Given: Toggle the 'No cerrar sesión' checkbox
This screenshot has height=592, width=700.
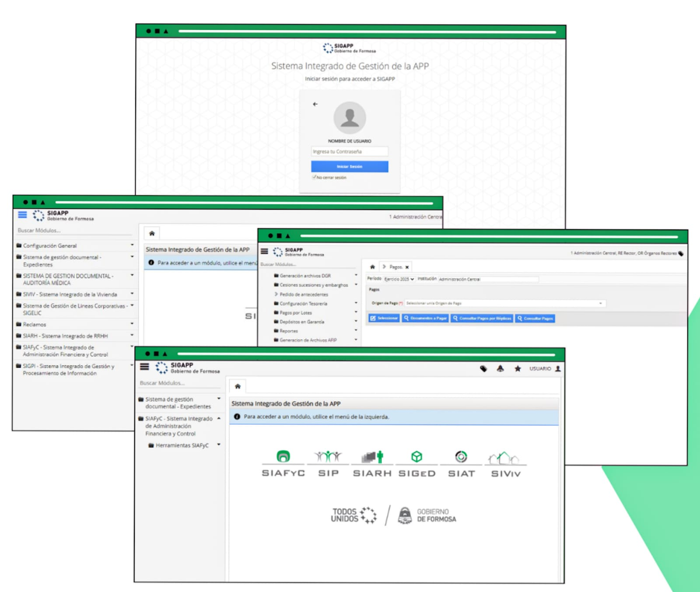Looking at the screenshot, I should [x=314, y=177].
